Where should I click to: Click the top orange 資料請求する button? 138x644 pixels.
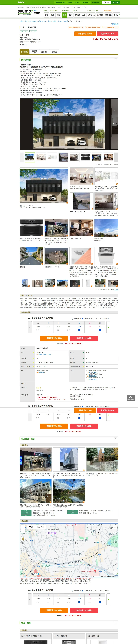[x=85, y=34]
